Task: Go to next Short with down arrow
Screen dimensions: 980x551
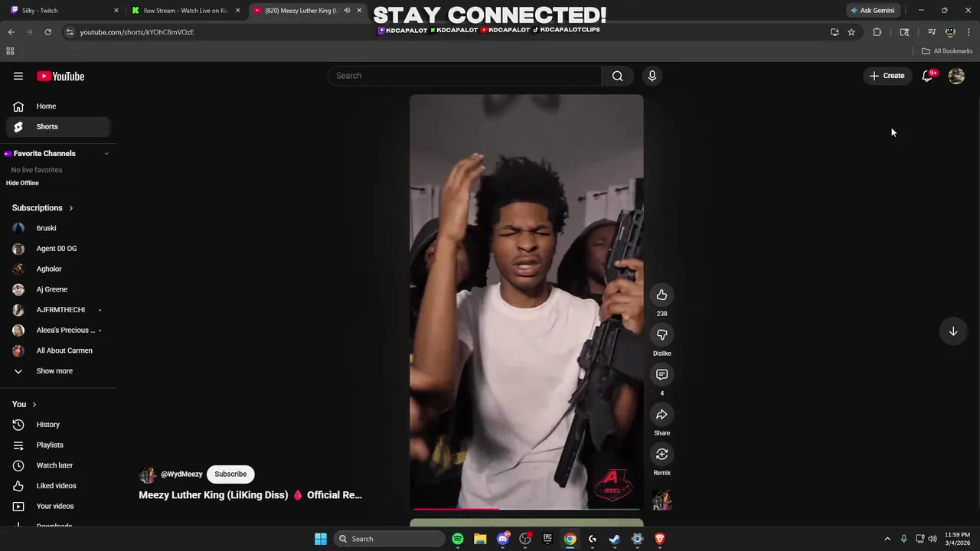Action: tap(953, 331)
